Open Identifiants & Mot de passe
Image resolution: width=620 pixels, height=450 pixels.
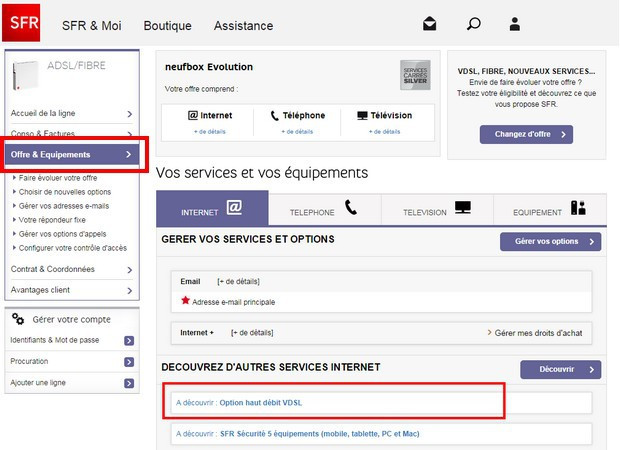click(55, 340)
